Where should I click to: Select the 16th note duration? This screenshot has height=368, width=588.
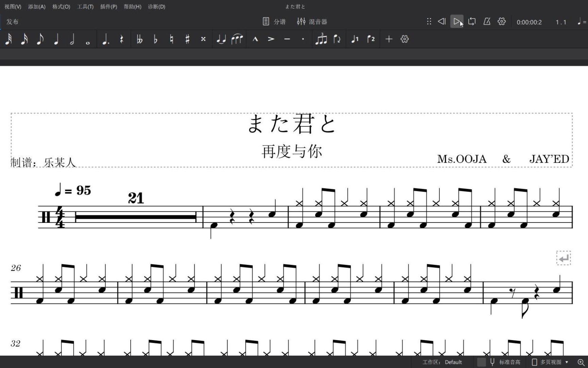point(24,39)
